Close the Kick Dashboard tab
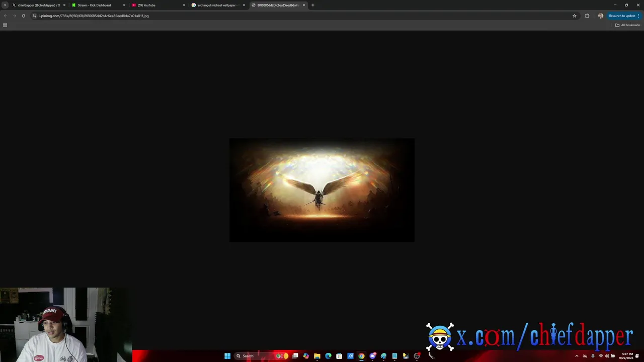The height and width of the screenshot is (362, 644). click(x=124, y=5)
